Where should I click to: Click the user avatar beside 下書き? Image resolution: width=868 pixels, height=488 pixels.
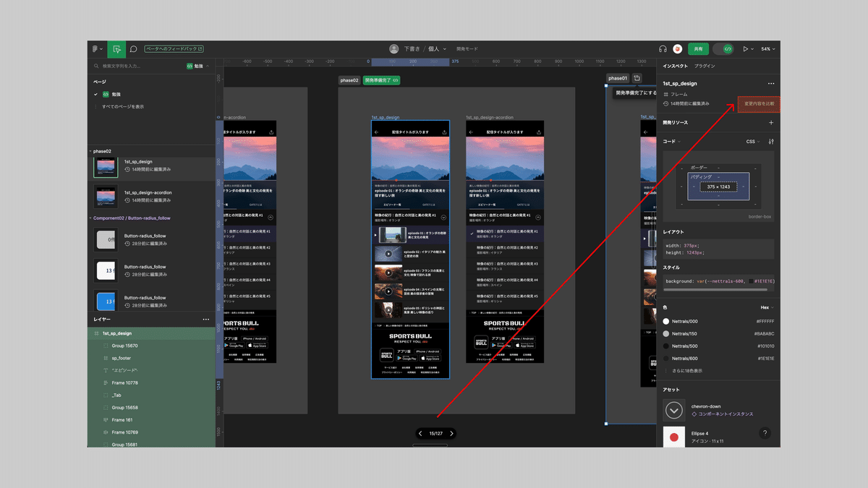393,49
